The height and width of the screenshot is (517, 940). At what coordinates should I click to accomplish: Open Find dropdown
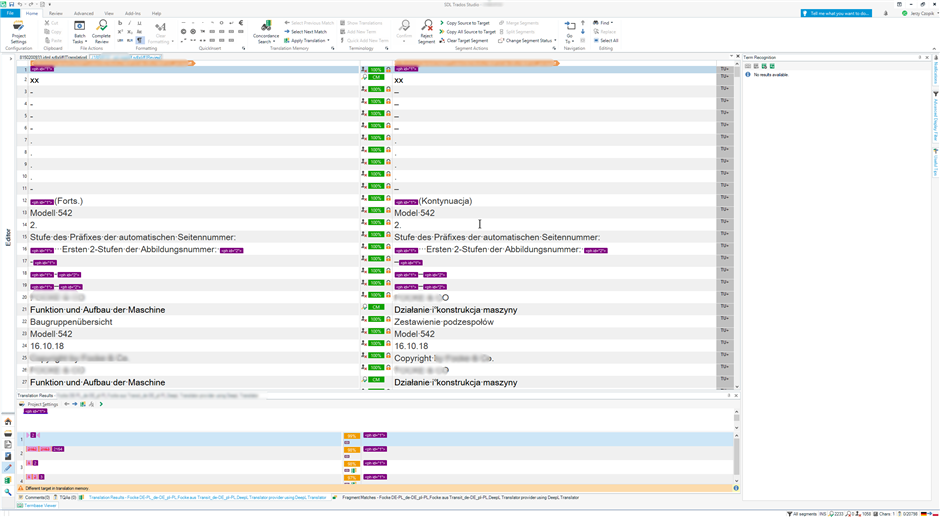[603, 23]
